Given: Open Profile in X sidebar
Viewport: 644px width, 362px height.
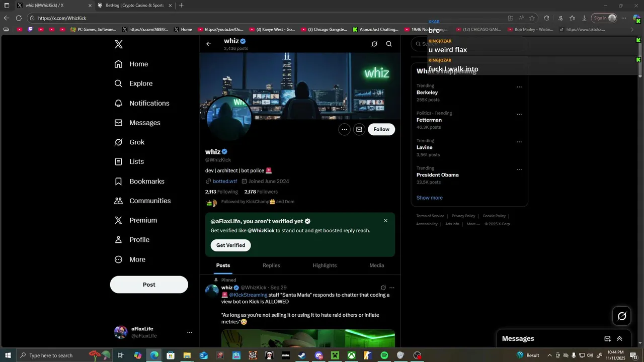Looking at the screenshot, I should [x=132, y=240].
